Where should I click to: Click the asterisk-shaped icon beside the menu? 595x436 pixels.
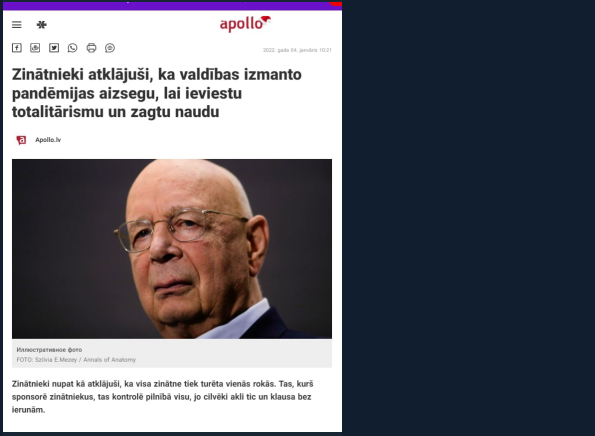pos(42,25)
